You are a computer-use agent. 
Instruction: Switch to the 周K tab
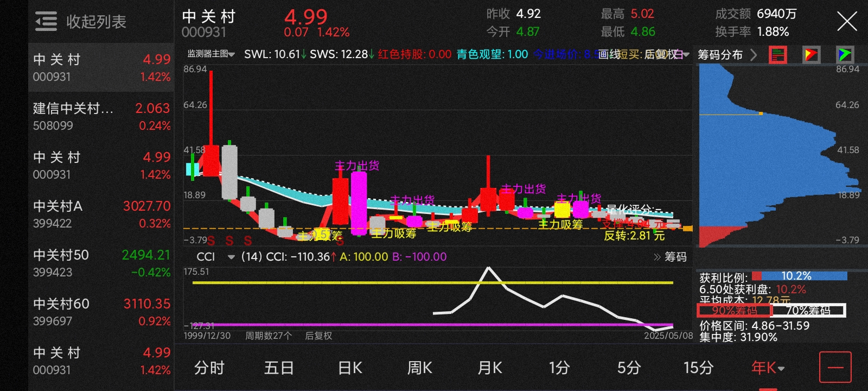tap(419, 368)
